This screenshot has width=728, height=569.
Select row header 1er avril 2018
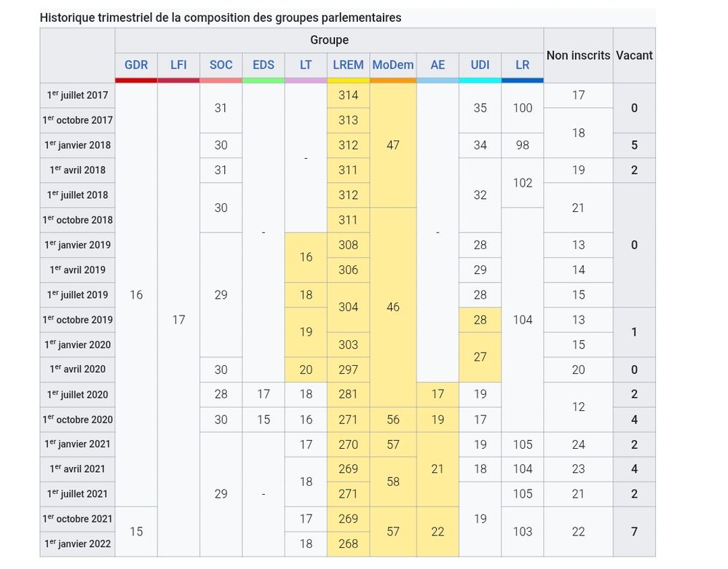click(78, 170)
